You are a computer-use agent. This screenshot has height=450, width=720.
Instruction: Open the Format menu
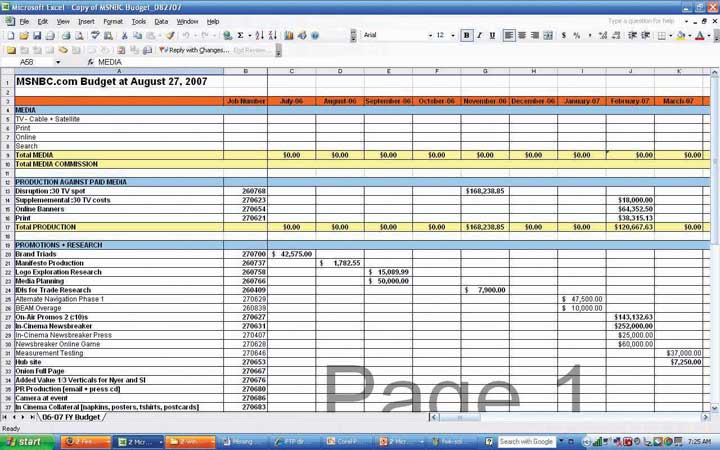113,22
